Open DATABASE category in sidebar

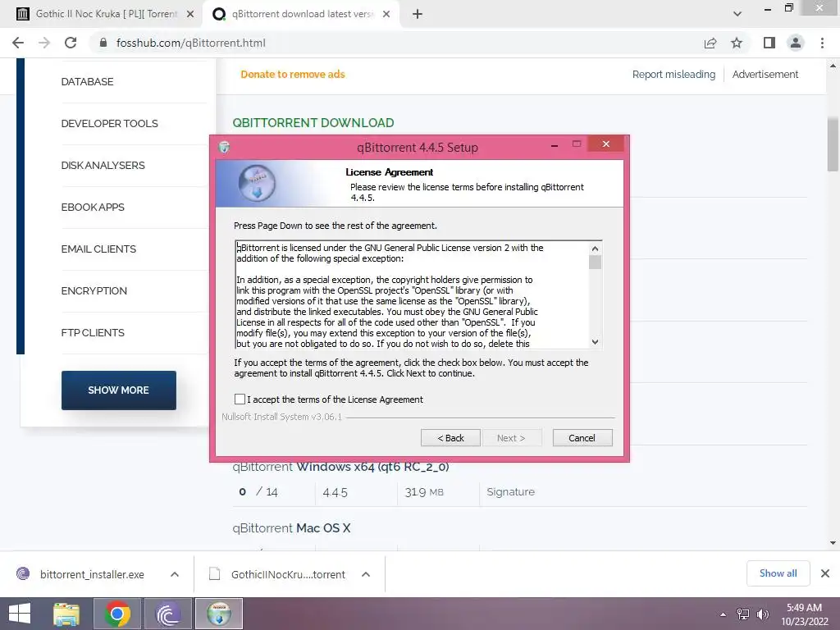pos(87,81)
